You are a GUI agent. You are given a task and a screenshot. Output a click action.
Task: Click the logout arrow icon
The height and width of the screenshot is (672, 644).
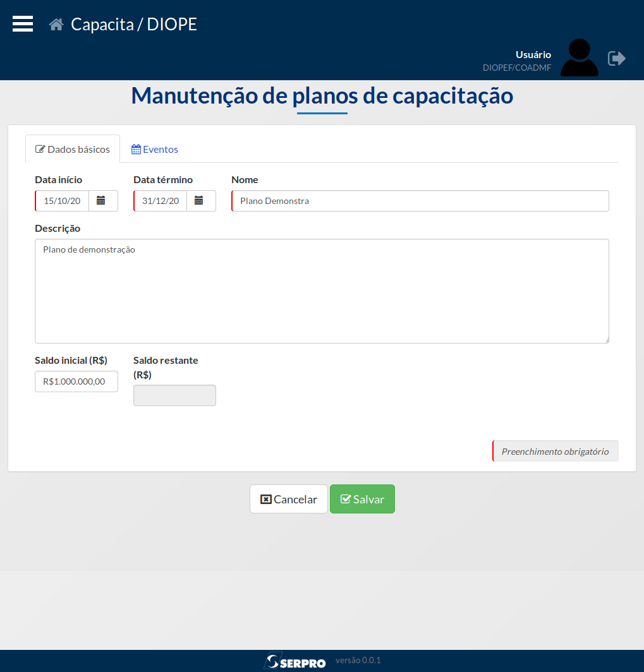point(616,57)
